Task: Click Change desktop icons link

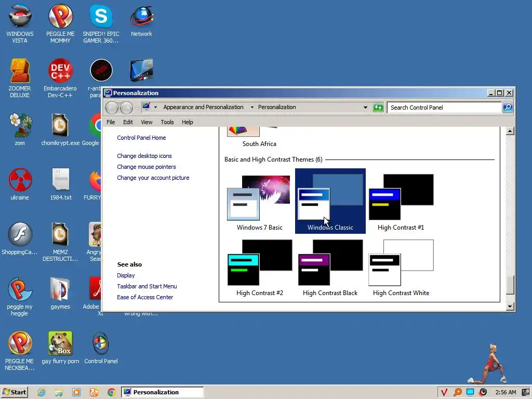Action: coord(144,156)
